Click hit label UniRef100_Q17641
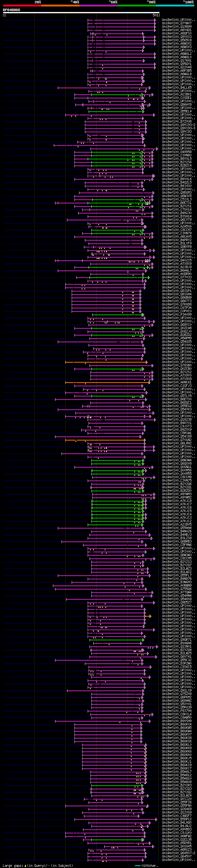 pyautogui.click(x=177, y=61)
